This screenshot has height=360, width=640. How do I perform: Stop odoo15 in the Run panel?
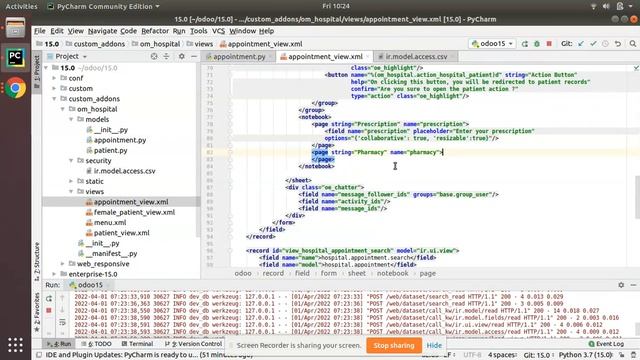pyautogui.click(x=49, y=311)
